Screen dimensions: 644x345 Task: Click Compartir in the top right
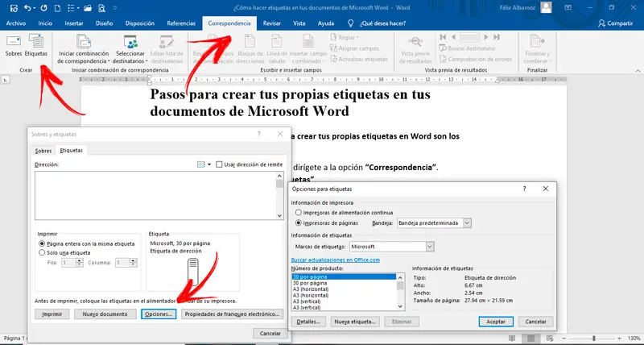615,23
